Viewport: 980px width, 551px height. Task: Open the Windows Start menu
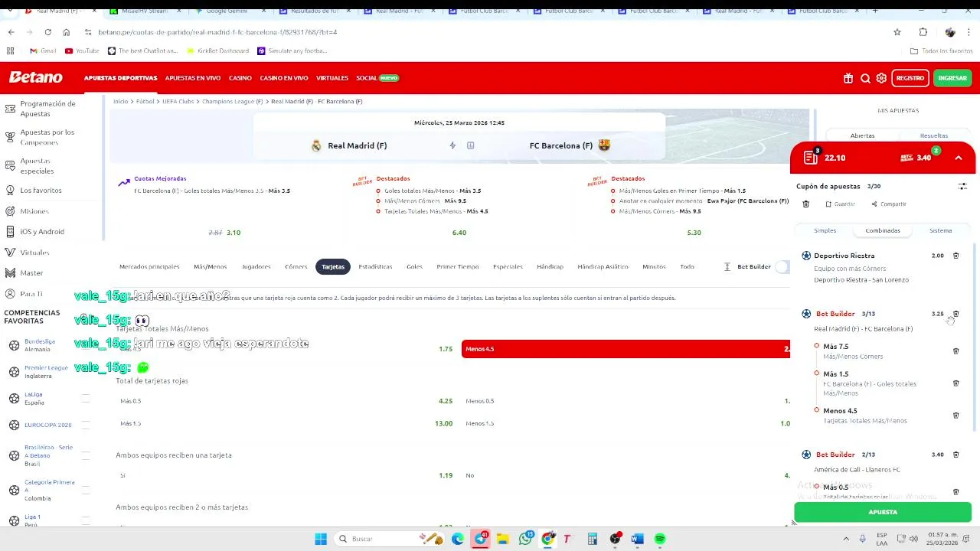[x=321, y=539]
